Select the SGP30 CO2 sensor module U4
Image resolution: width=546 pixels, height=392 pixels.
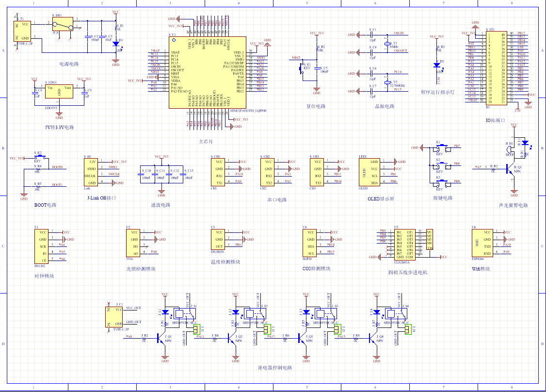(x=309, y=243)
